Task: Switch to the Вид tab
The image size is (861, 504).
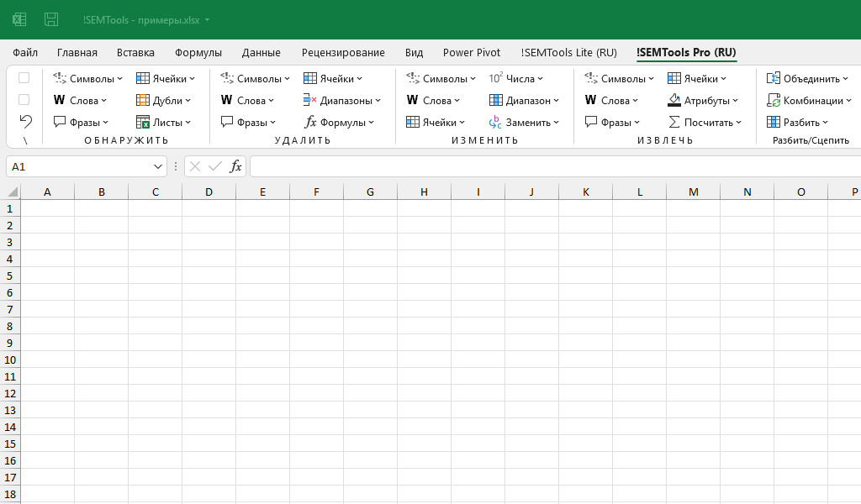Action: (414, 53)
